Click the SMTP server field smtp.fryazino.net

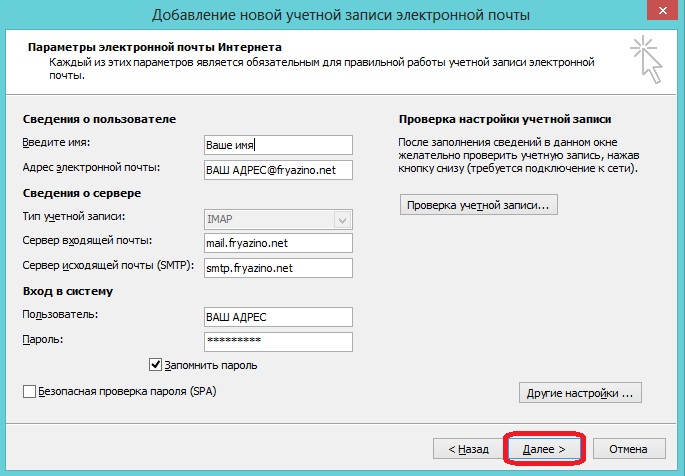point(278,268)
